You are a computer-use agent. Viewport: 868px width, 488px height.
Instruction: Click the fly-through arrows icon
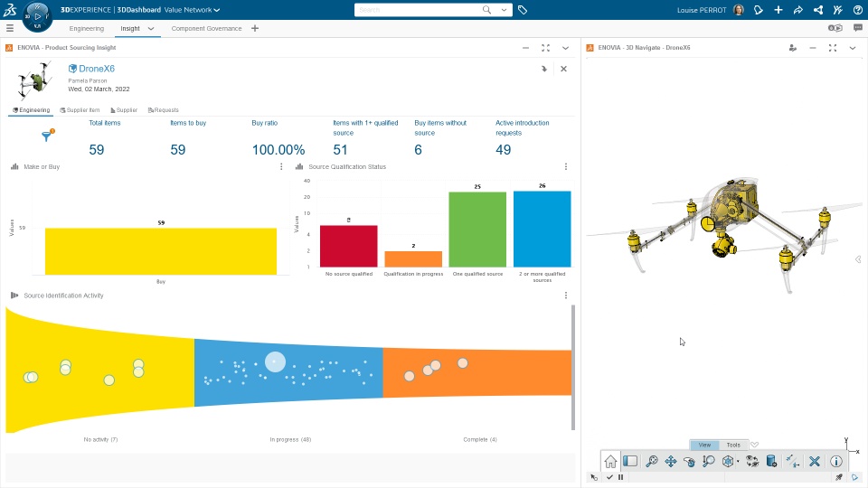[792, 461]
